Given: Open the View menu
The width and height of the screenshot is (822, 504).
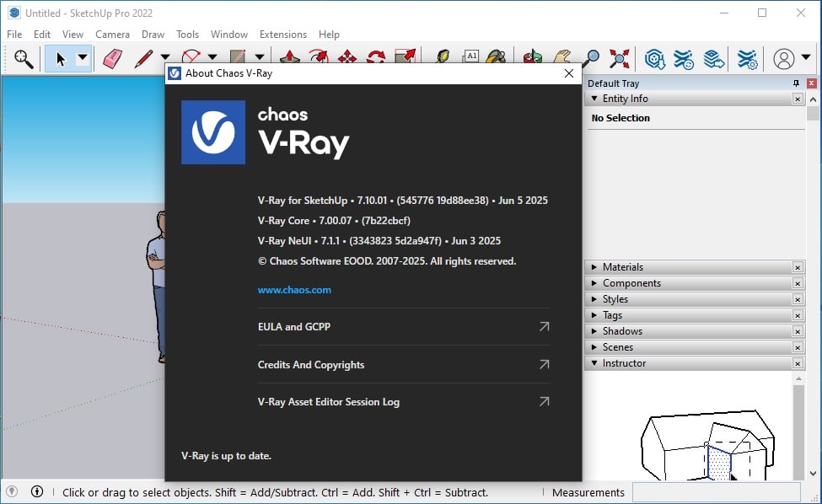Looking at the screenshot, I should tap(73, 34).
